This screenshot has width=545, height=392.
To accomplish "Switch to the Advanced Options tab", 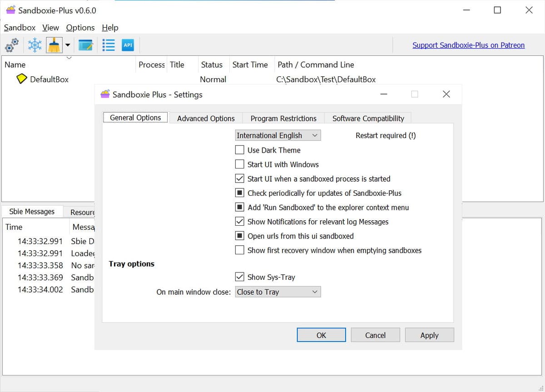I will [206, 118].
